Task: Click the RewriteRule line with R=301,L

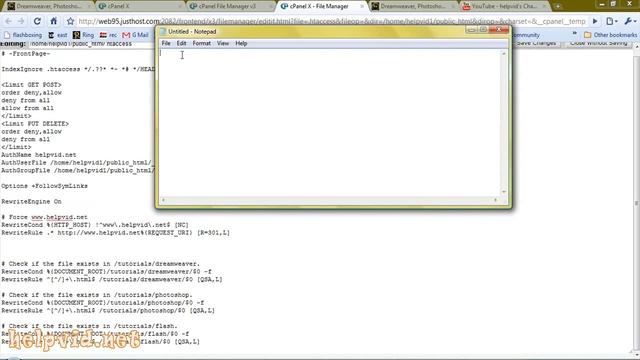Action: [116, 233]
